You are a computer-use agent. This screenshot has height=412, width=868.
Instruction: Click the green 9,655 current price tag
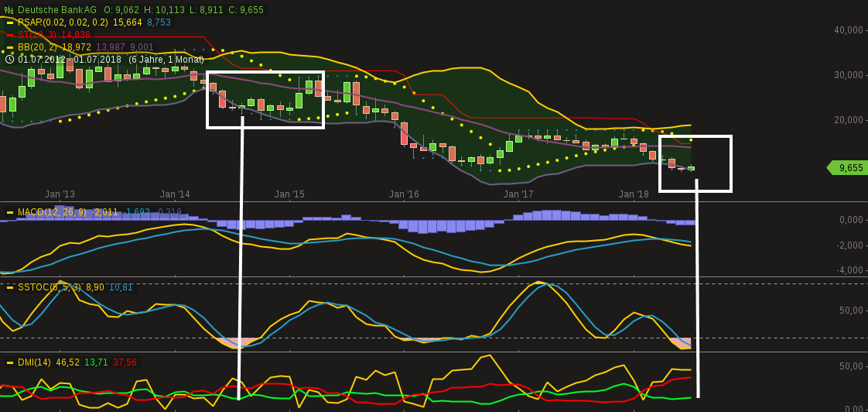(847, 167)
